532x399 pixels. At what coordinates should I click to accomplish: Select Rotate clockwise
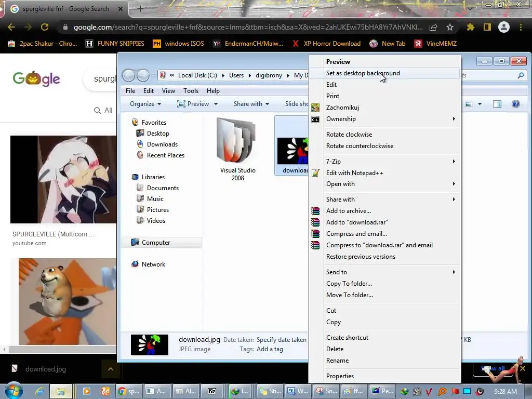click(x=385, y=135)
